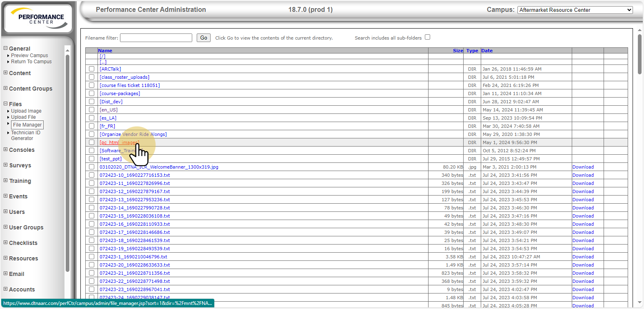Viewport: 644px width, 309px height.
Task: Sort the list by Size column
Action: tap(458, 51)
